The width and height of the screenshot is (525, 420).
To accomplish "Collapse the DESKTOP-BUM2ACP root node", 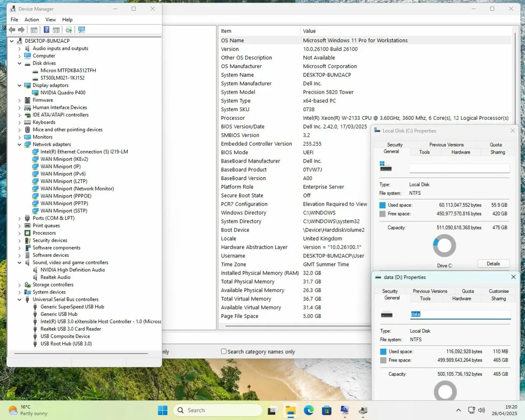I will [12, 41].
